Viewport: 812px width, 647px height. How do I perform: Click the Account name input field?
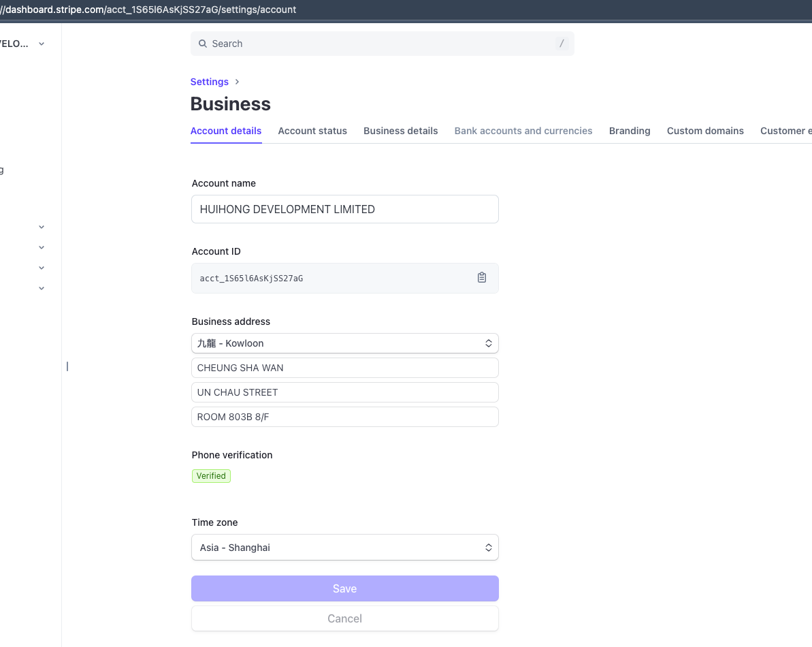pos(345,209)
